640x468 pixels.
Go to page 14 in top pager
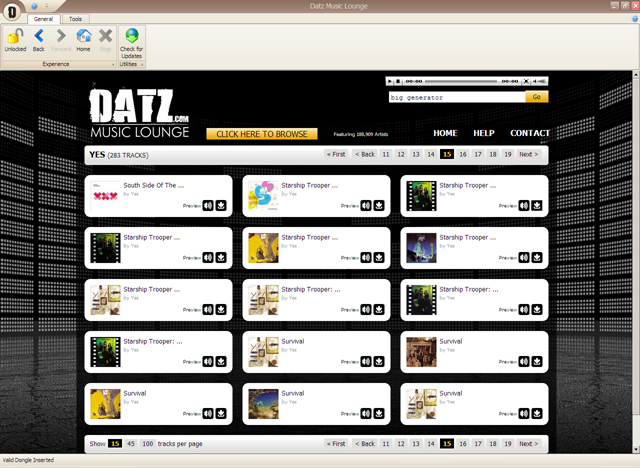pyautogui.click(x=431, y=154)
